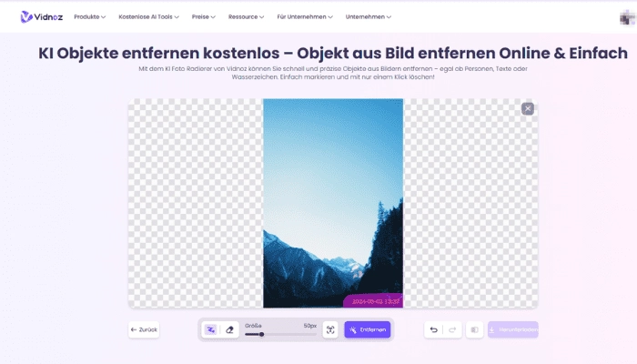Open the Preise dropdown
The height and width of the screenshot is (364, 637).
[x=204, y=16]
